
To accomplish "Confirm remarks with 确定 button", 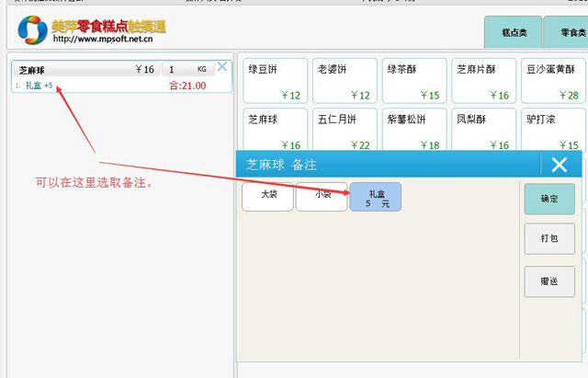I will [x=549, y=199].
